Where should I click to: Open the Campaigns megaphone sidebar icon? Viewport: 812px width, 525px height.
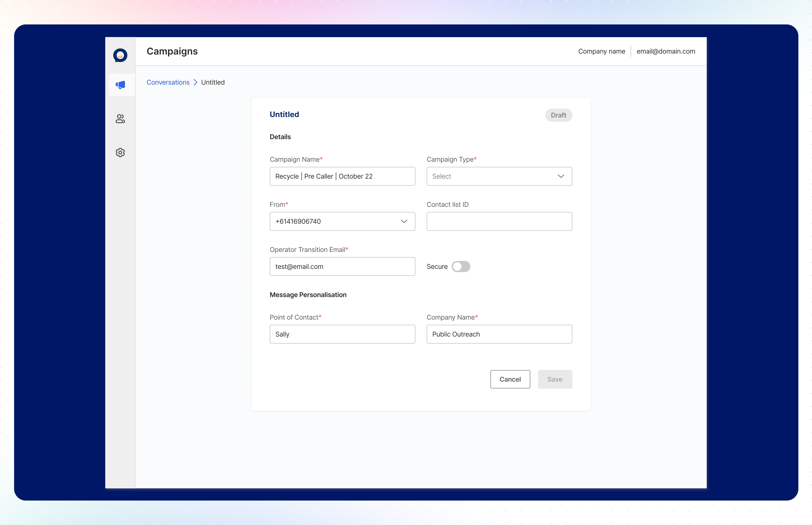click(121, 85)
